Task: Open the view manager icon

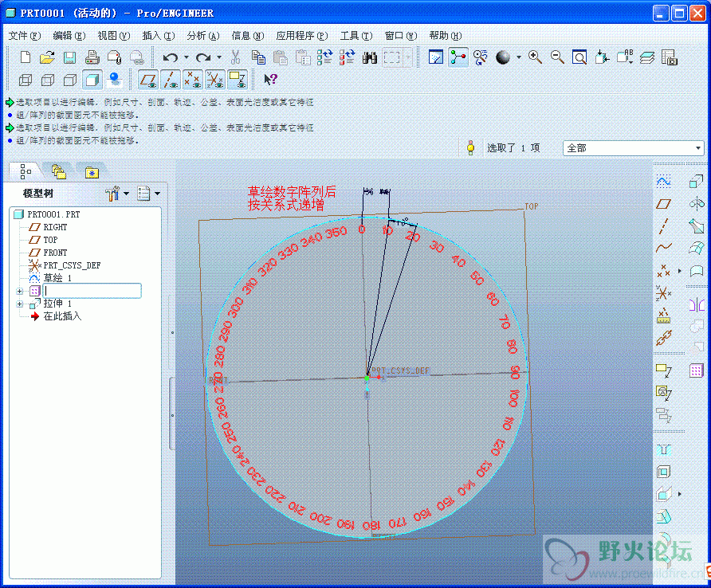Action: coord(670,57)
